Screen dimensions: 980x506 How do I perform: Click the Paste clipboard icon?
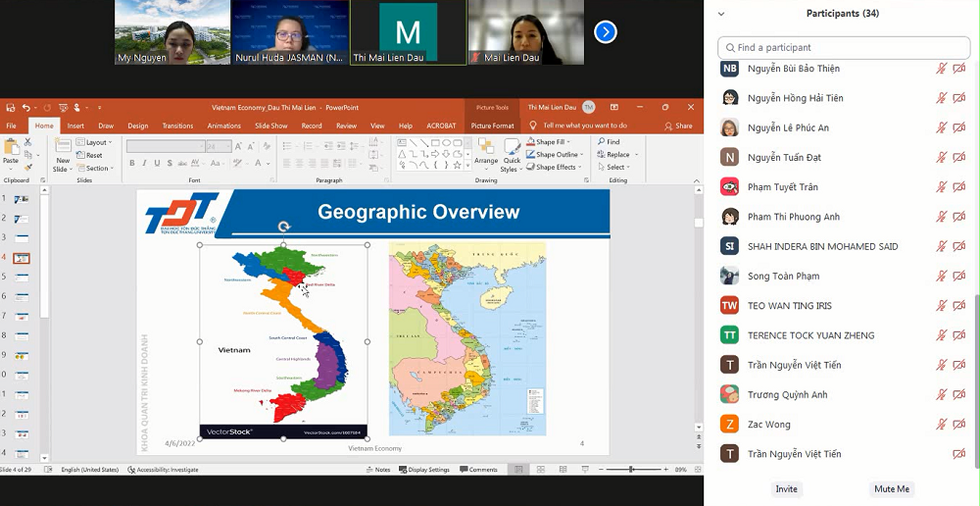coord(11,148)
